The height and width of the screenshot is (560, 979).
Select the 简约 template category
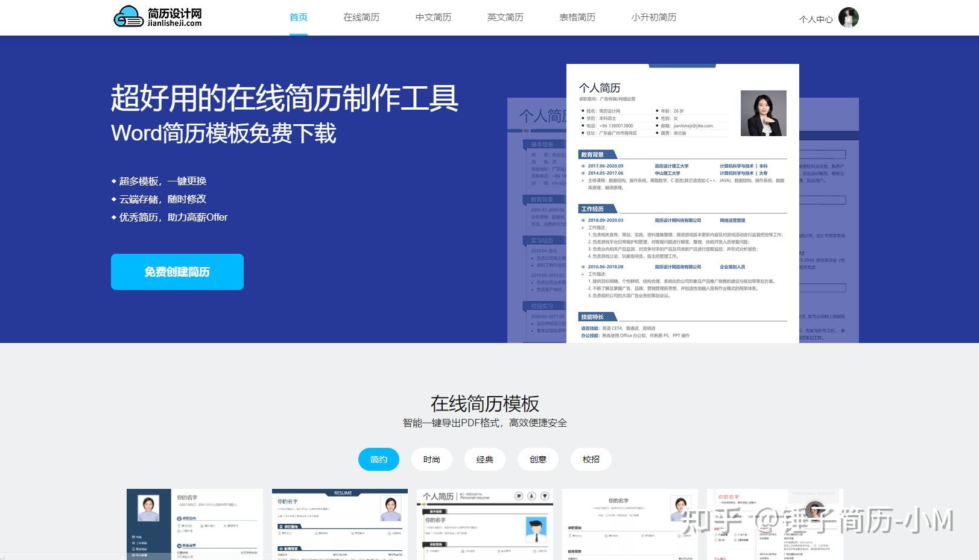coord(379,459)
